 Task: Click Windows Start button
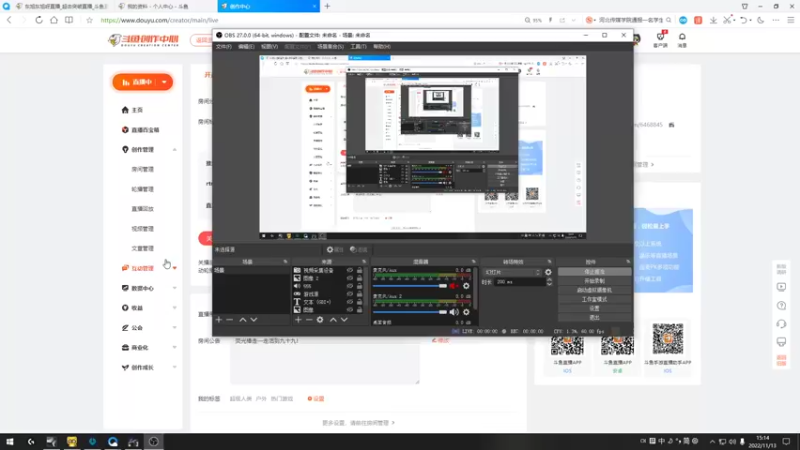click(10, 442)
